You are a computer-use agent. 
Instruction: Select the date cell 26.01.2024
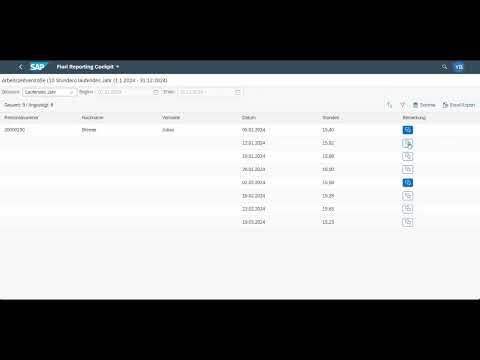[253, 169]
